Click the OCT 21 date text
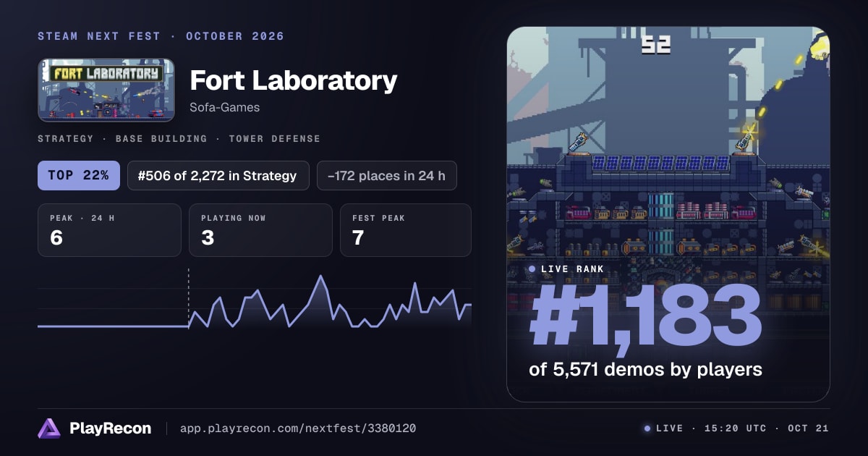868x456 pixels. click(x=808, y=428)
